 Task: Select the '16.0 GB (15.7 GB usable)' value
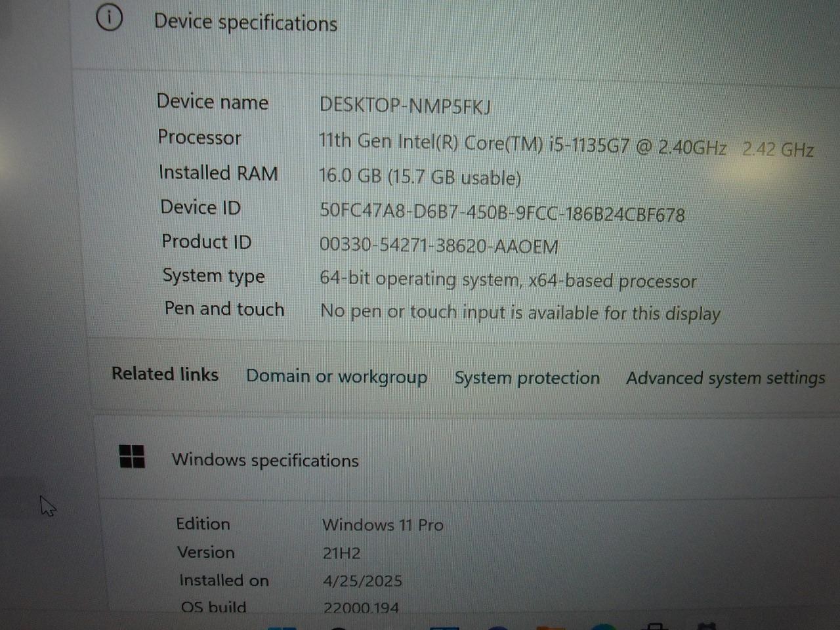coord(420,177)
